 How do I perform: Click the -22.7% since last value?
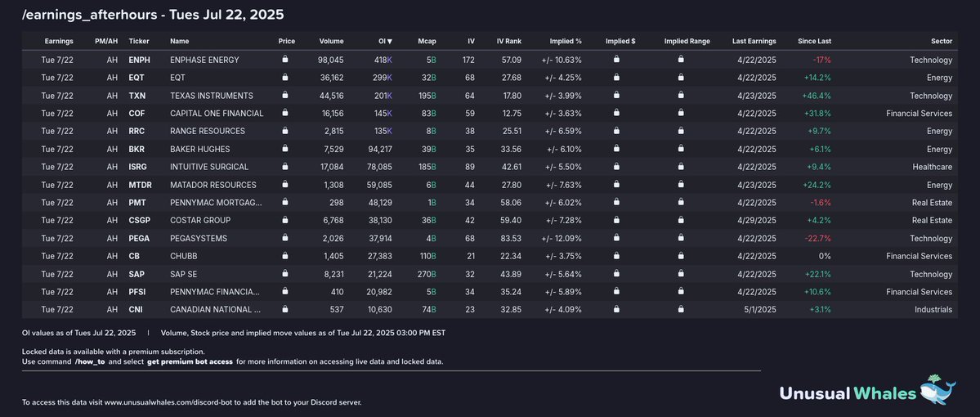pyautogui.click(x=818, y=238)
